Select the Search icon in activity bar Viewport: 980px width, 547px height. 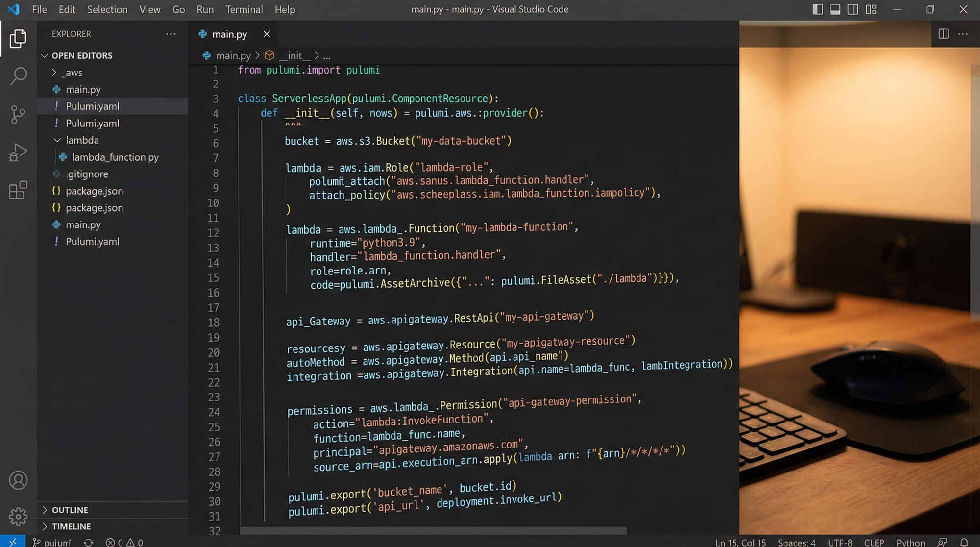pos(18,76)
